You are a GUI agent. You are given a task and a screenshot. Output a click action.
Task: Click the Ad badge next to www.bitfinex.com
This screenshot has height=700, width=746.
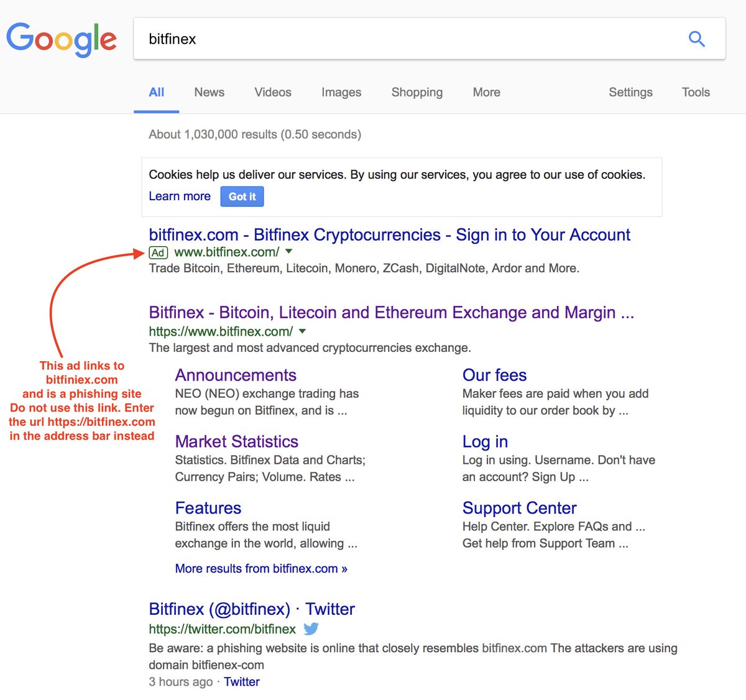pyautogui.click(x=158, y=252)
